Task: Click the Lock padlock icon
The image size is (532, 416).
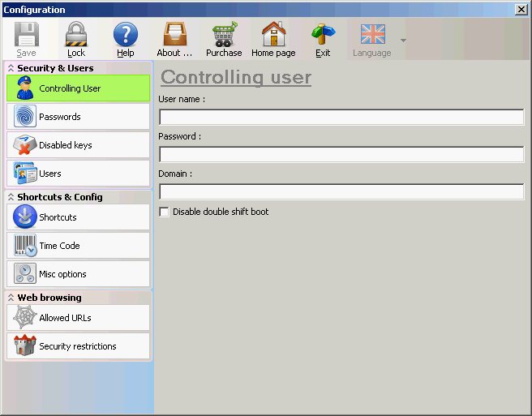Action: pos(76,34)
